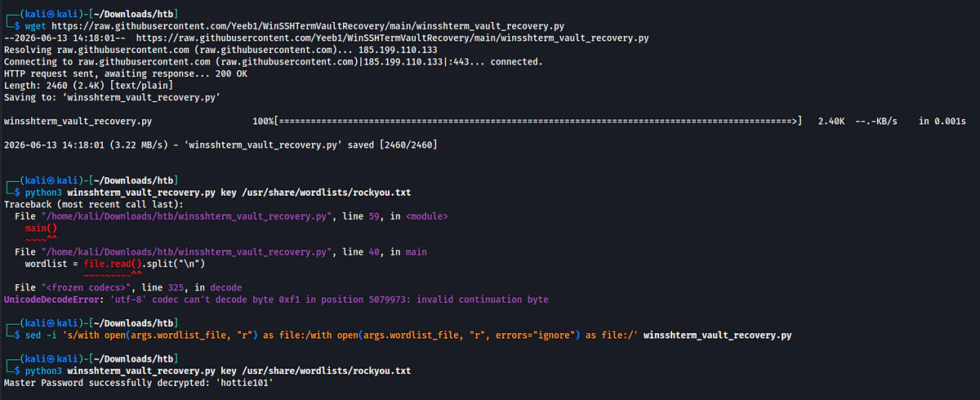This screenshot has height=400, width=980.
Task: Click the 100% download progress bar
Action: (x=528, y=121)
